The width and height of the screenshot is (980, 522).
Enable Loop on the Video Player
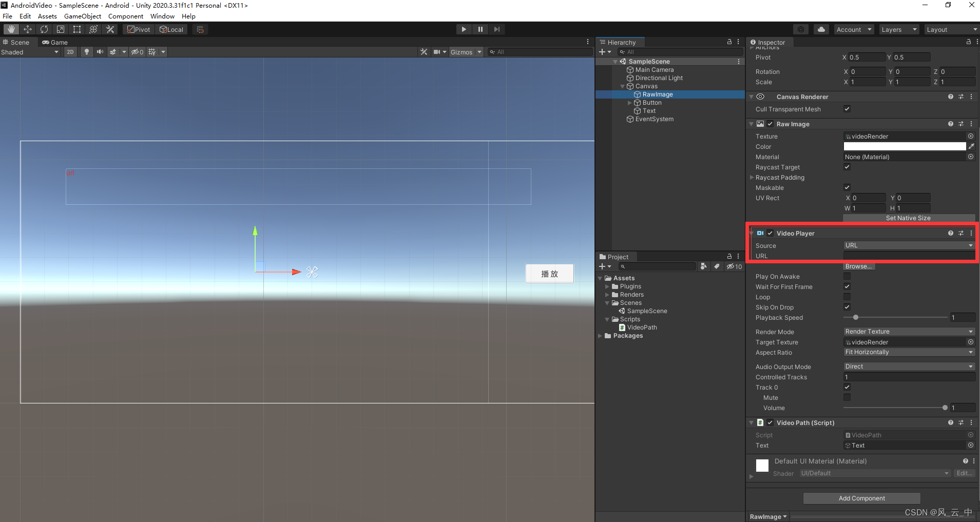point(847,297)
